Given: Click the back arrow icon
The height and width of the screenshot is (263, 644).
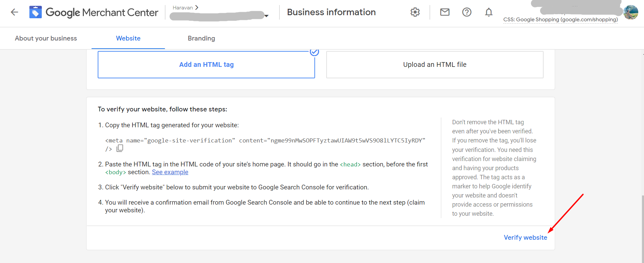Looking at the screenshot, I should 14,12.
